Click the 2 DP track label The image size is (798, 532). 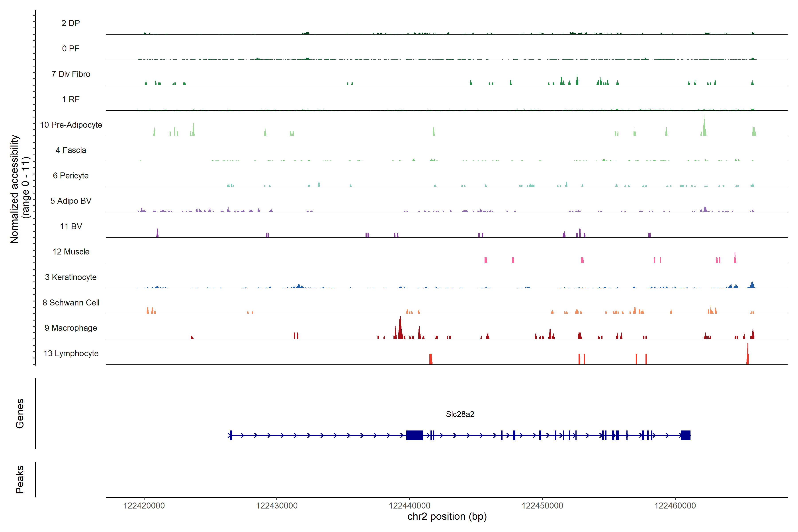[70, 23]
